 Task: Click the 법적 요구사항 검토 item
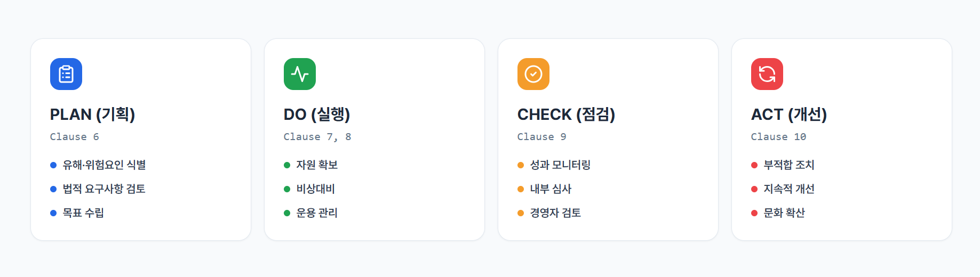click(x=104, y=189)
